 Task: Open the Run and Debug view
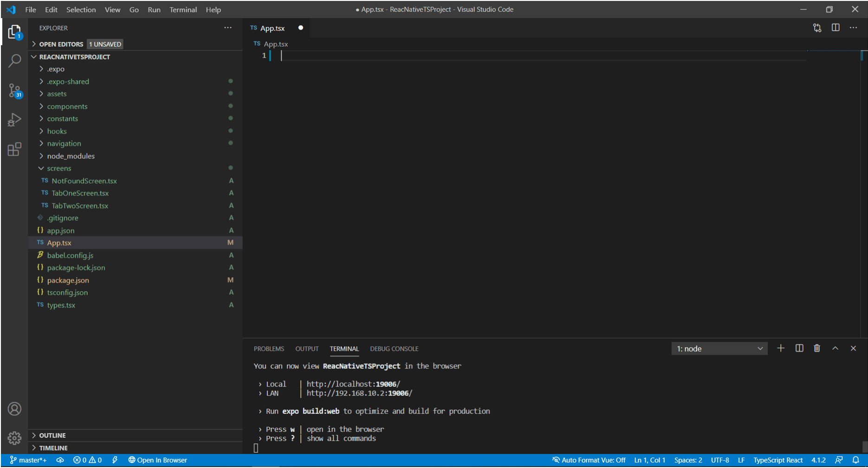(x=15, y=120)
